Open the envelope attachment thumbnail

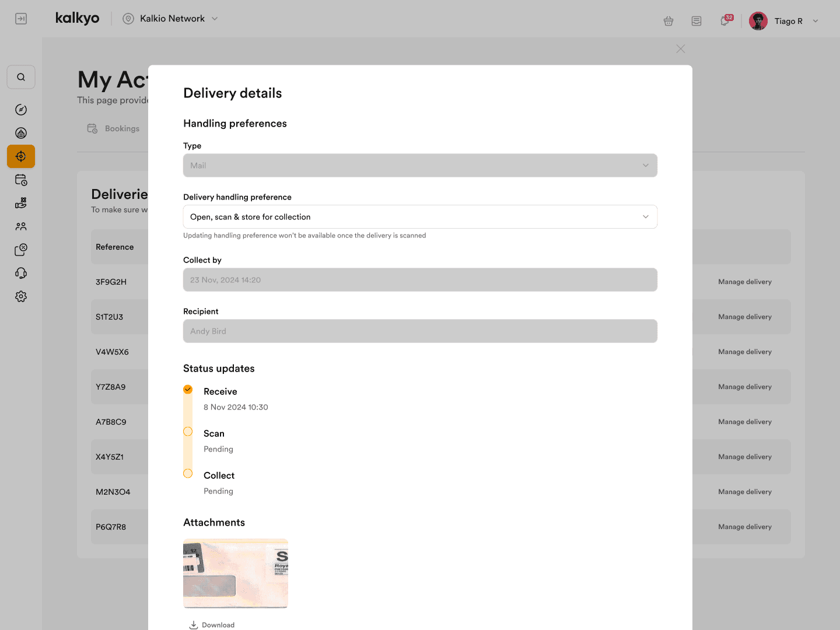pyautogui.click(x=236, y=573)
